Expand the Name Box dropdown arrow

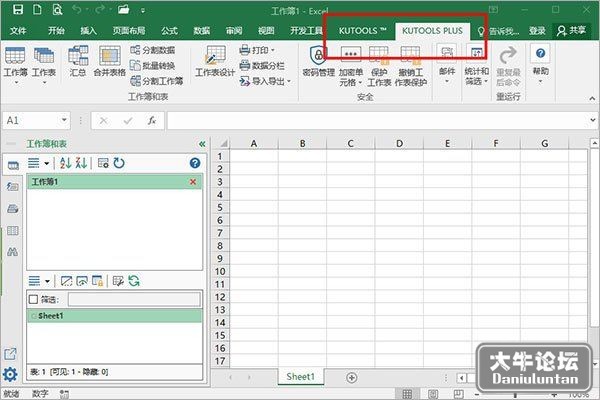[64, 120]
